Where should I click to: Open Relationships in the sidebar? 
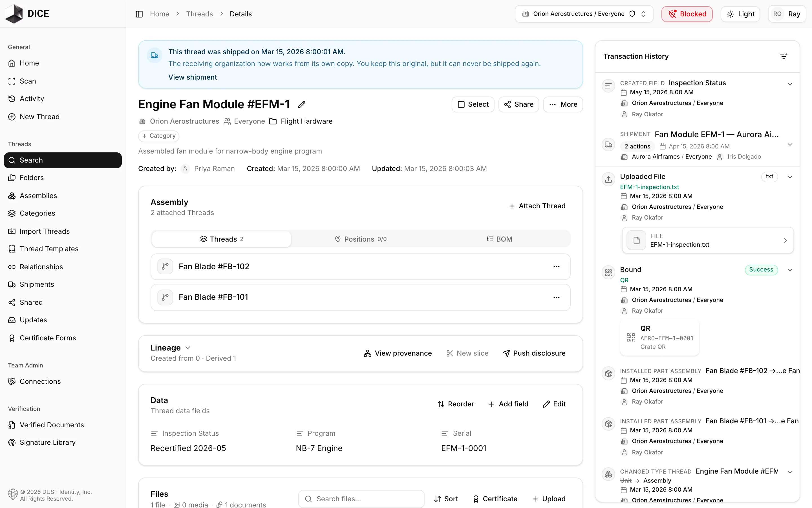(x=63, y=267)
